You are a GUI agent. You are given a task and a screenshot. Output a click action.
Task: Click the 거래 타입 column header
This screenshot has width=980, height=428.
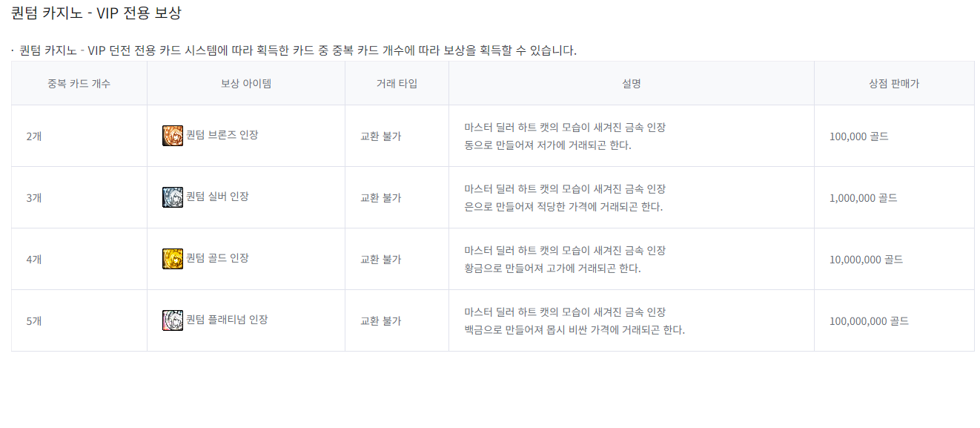pos(397,84)
